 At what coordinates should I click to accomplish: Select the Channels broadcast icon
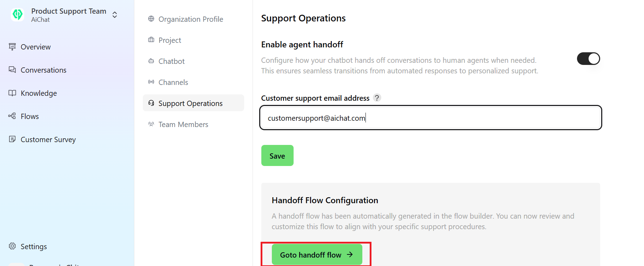pyautogui.click(x=151, y=82)
